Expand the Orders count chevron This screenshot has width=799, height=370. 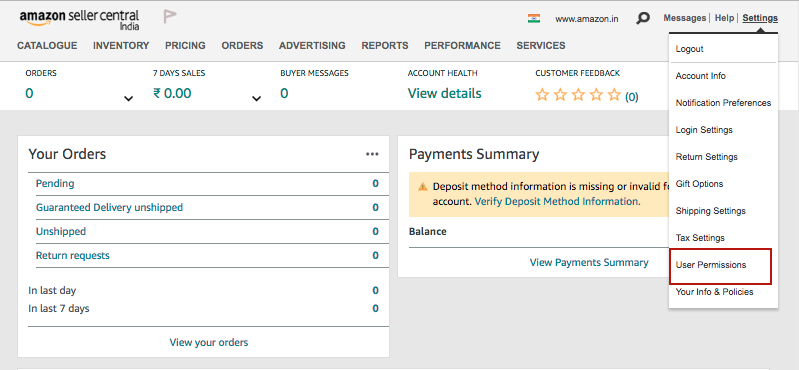129,98
